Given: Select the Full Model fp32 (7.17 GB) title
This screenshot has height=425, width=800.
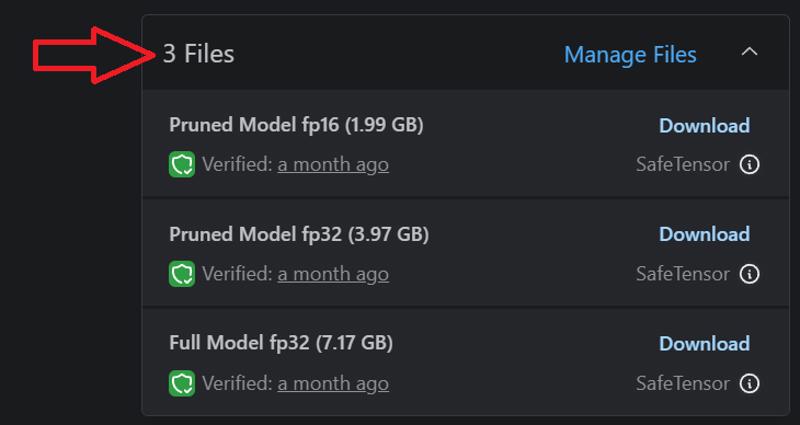Looking at the screenshot, I should point(281,343).
